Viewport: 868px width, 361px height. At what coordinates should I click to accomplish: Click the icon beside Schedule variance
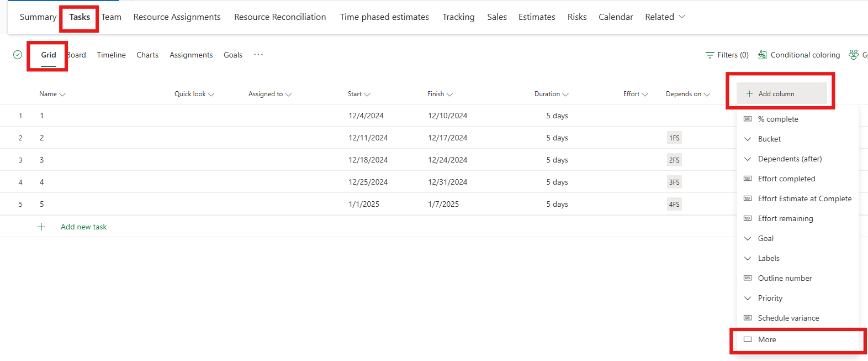point(748,318)
